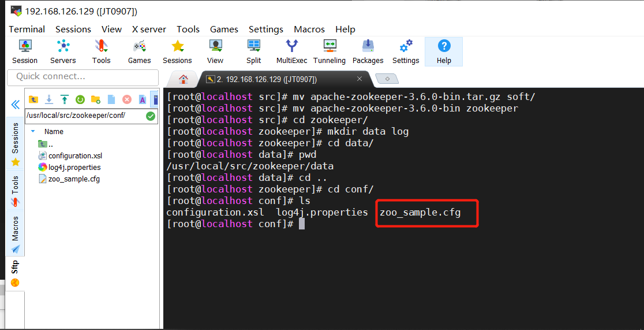
Task: Refresh the SFTP folder listing
Action: pyautogui.click(x=80, y=99)
